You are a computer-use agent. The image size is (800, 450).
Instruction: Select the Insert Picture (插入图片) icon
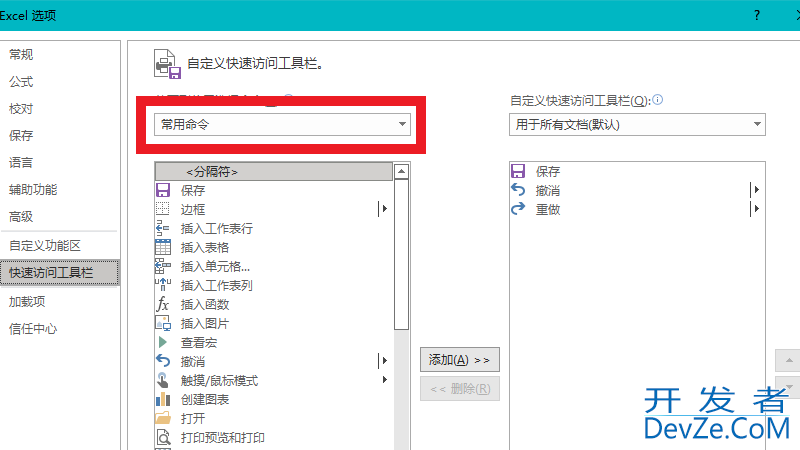coord(163,323)
